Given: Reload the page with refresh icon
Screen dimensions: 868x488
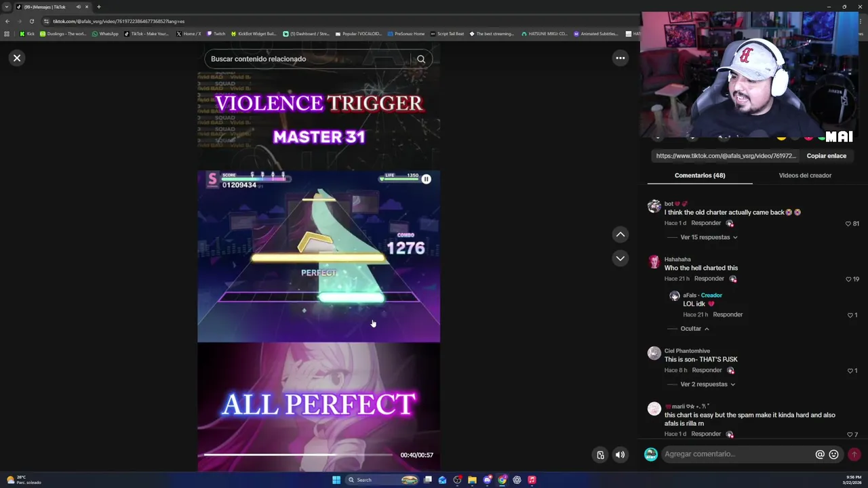Looking at the screenshot, I should (31, 21).
